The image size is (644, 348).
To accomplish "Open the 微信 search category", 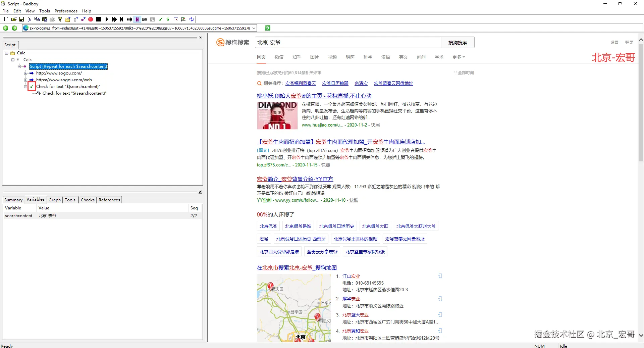I will [x=279, y=57].
